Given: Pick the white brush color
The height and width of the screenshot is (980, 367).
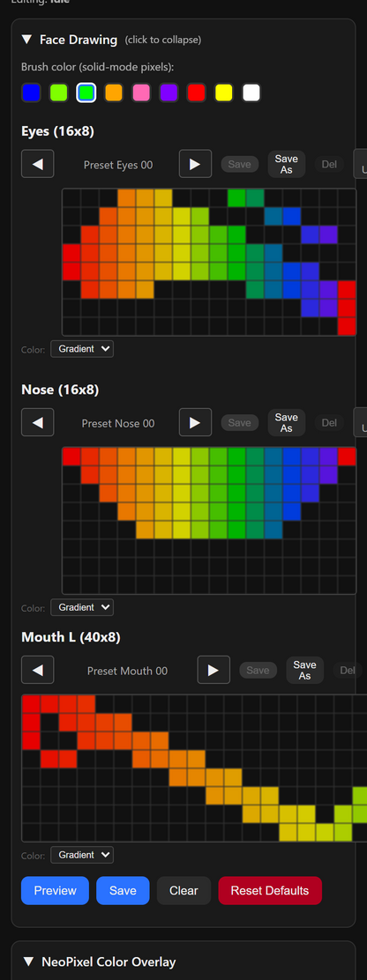Looking at the screenshot, I should (x=251, y=93).
